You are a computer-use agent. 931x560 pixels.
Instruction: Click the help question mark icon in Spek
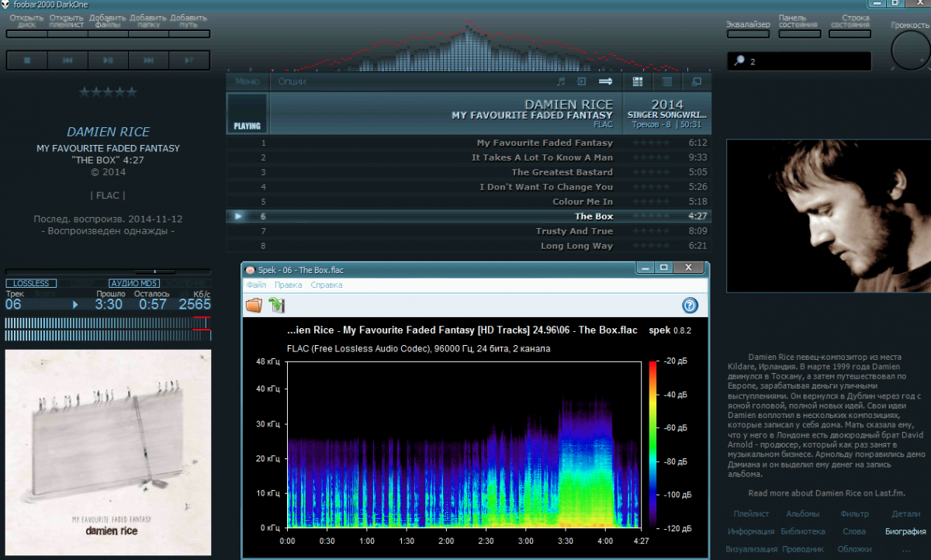click(x=690, y=306)
